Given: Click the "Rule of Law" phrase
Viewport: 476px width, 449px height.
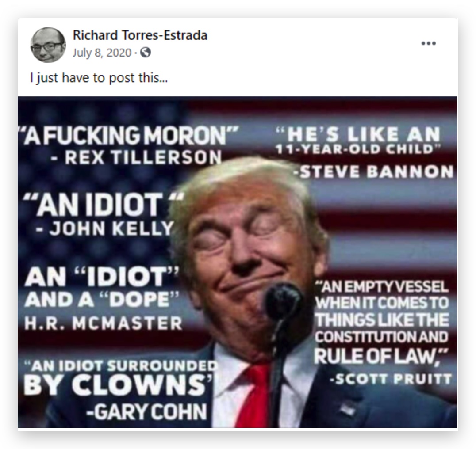Looking at the screenshot, I should 381,357.
